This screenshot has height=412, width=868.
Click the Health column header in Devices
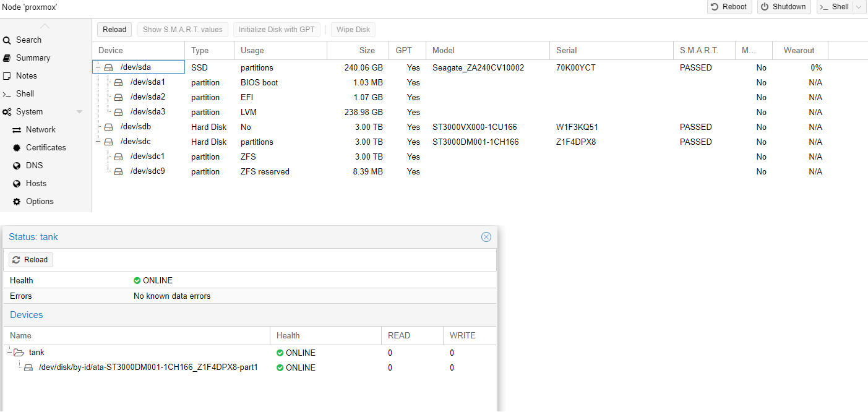pyautogui.click(x=325, y=335)
